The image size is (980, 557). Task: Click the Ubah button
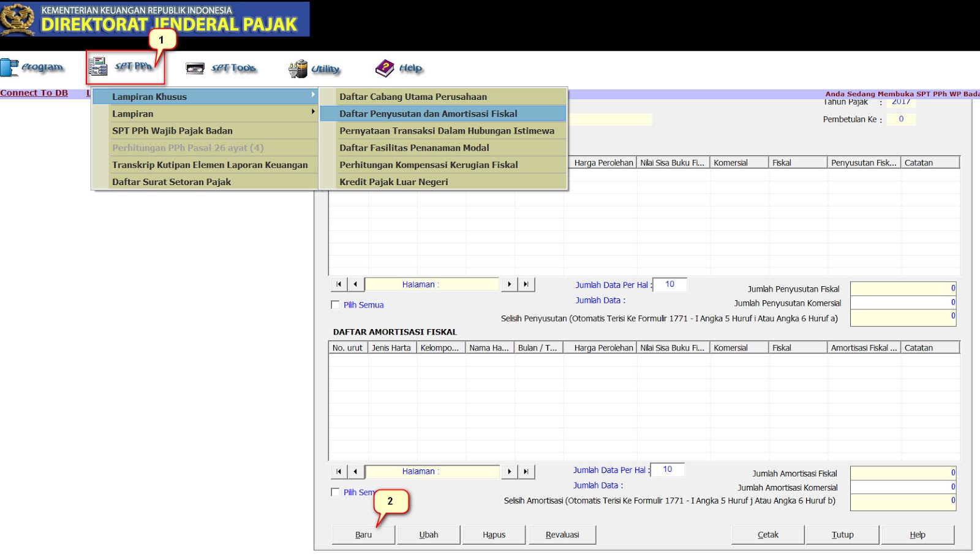pyautogui.click(x=429, y=535)
